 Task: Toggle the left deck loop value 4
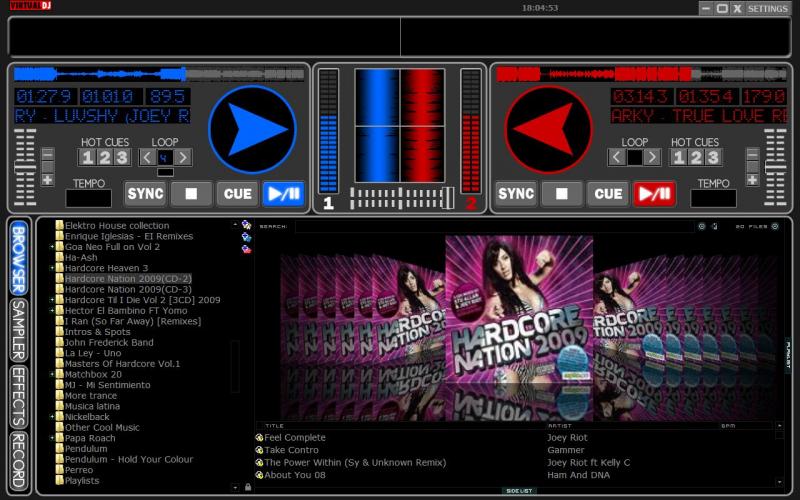point(165,158)
